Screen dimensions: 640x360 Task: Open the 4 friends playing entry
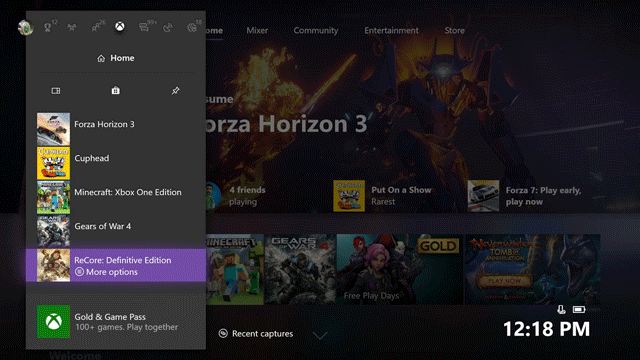click(236, 196)
